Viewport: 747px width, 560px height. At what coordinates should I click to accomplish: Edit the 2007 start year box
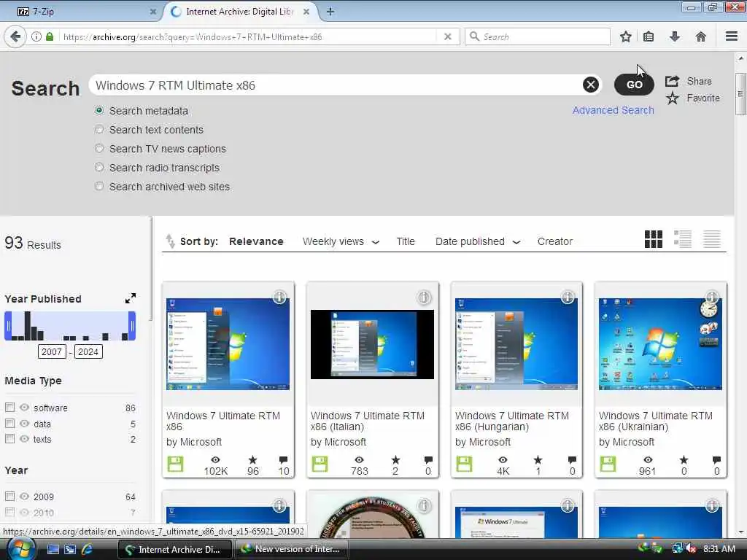point(52,351)
